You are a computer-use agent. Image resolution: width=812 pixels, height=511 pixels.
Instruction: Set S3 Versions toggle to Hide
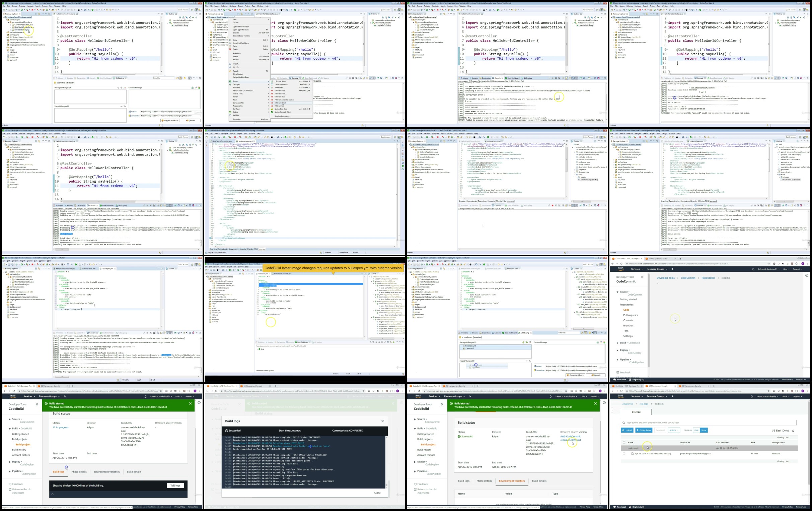coord(696,430)
